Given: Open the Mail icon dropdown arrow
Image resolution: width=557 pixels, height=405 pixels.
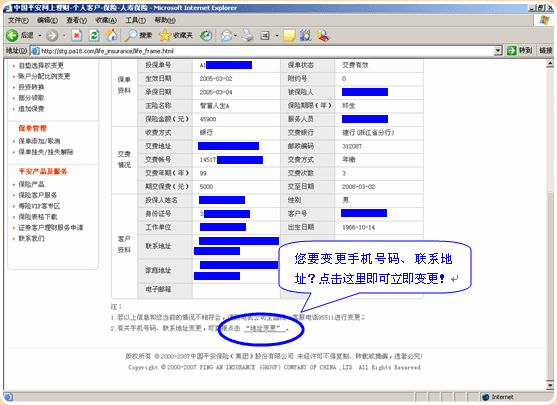Looking at the screenshot, I should (x=236, y=36).
